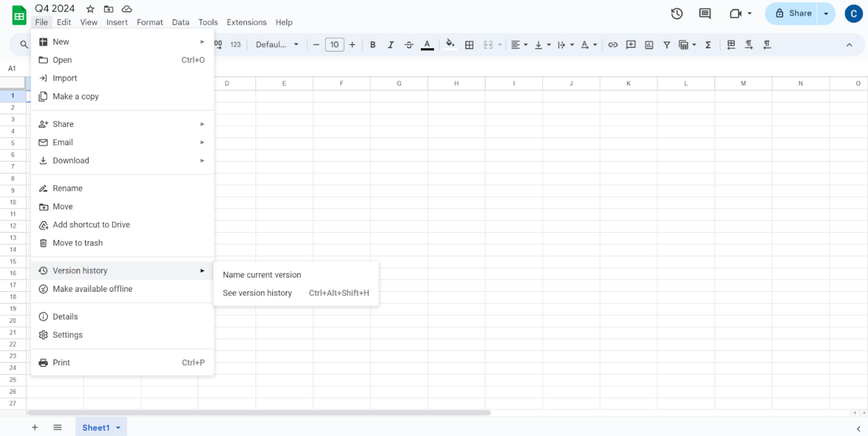Click the sheet direction icon in the toolbar
The image size is (868, 436).
pyautogui.click(x=731, y=45)
